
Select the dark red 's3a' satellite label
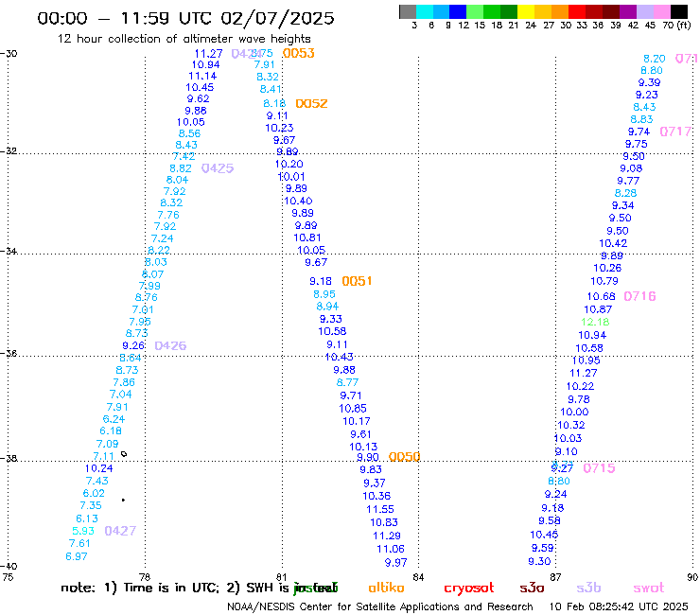click(x=532, y=588)
